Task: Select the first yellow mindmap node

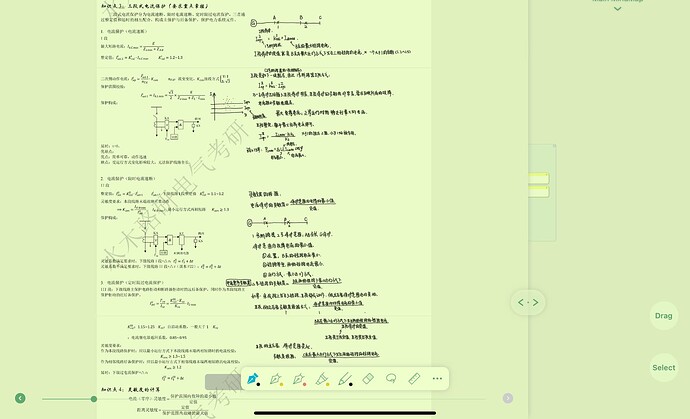Action: (539, 178)
